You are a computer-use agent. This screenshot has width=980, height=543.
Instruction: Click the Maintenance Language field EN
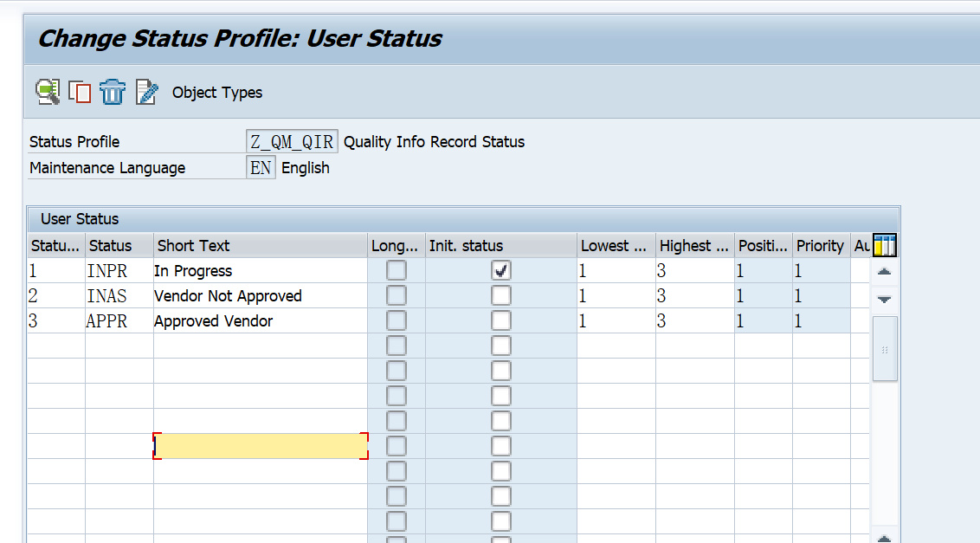tap(261, 168)
